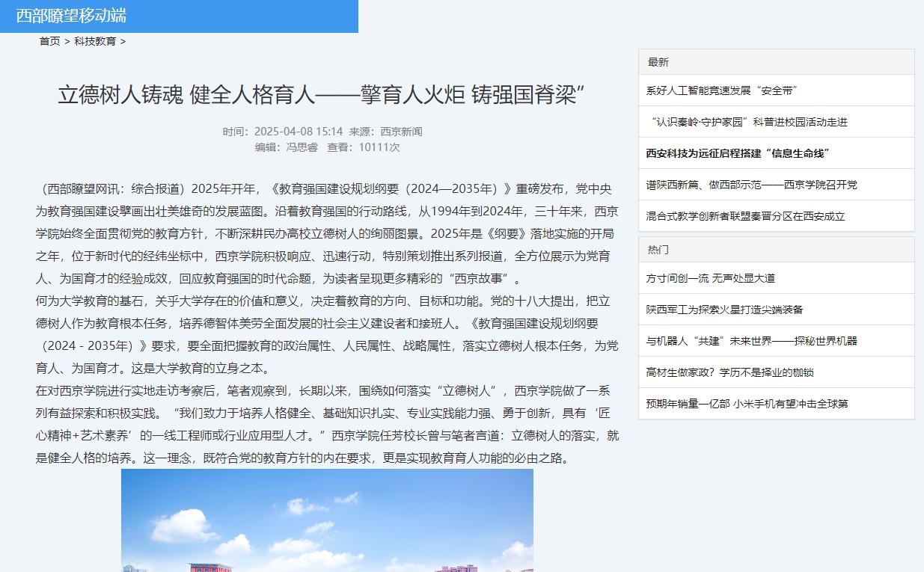This screenshot has width=924, height=572.
Task: Click the editor name 编辑：冯思睿
Action: 287,147
